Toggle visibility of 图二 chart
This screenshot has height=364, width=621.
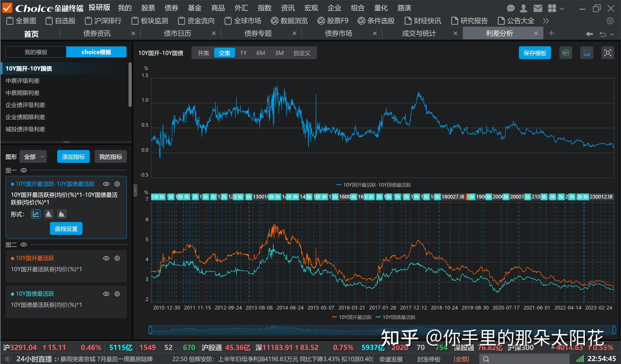(x=24, y=244)
